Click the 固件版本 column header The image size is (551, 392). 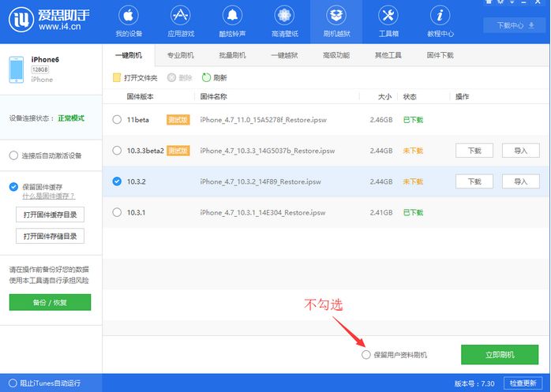click(x=141, y=96)
